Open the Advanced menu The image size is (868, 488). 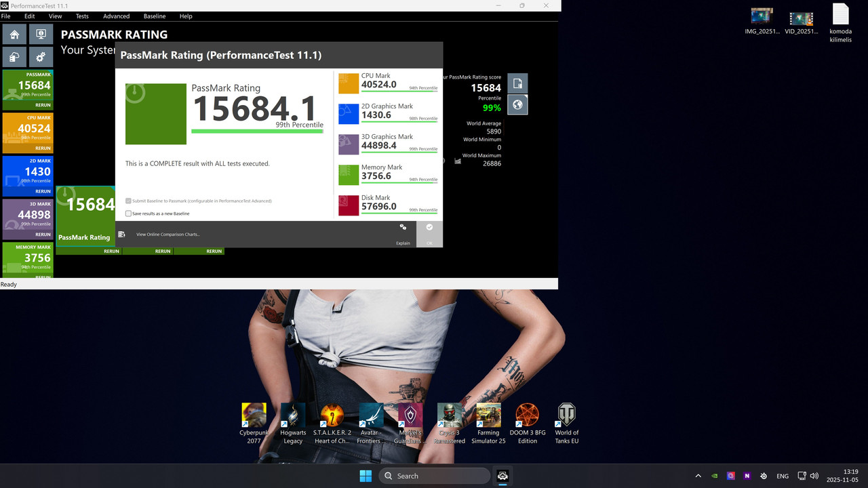click(117, 16)
